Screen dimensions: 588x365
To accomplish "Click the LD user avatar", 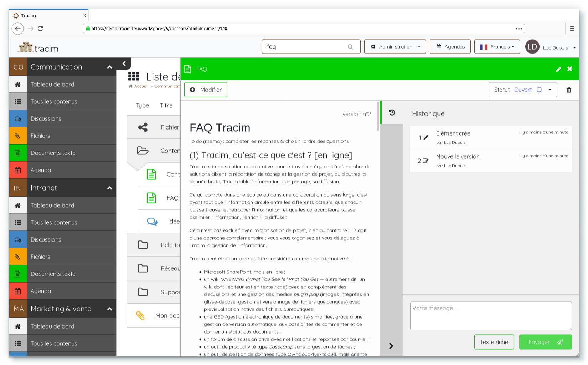I will tap(532, 47).
